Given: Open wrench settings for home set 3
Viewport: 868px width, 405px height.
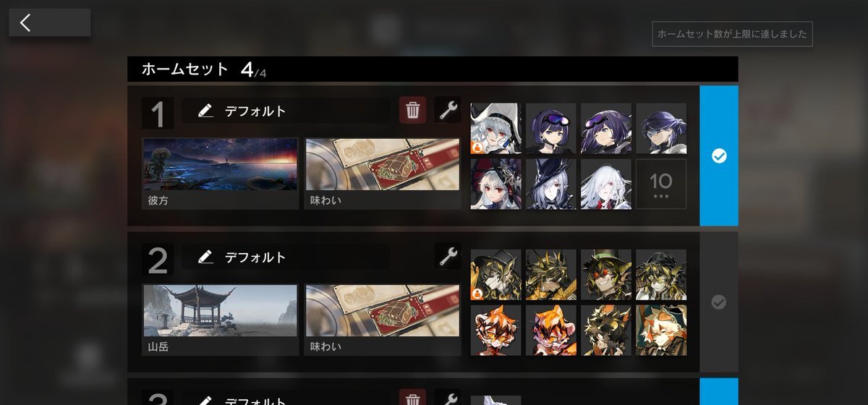Looking at the screenshot, I should click(448, 398).
